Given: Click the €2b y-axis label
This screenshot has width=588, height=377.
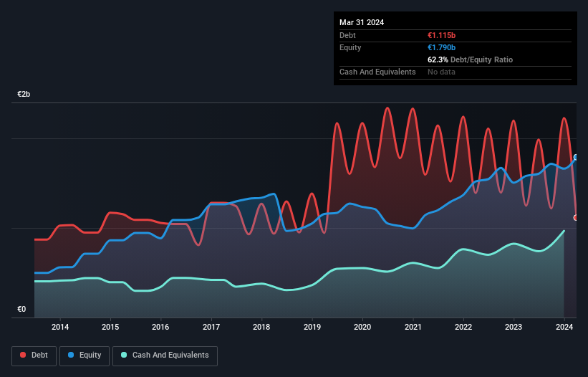Looking at the screenshot, I should (x=24, y=94).
